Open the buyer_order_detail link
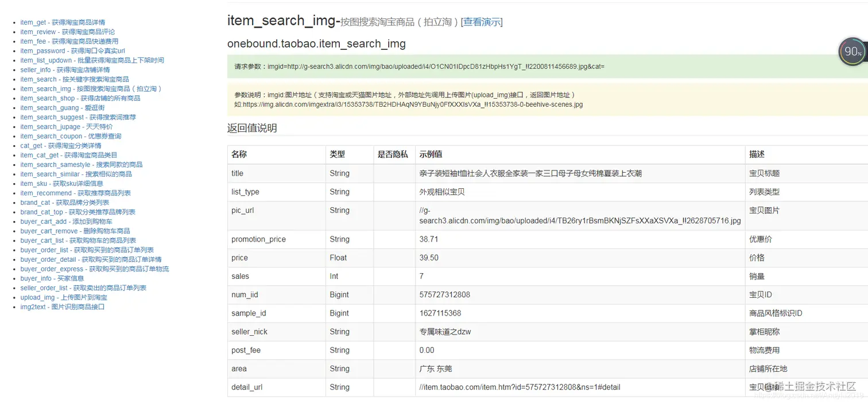Screen dimensions: 868x404 click(x=91, y=259)
